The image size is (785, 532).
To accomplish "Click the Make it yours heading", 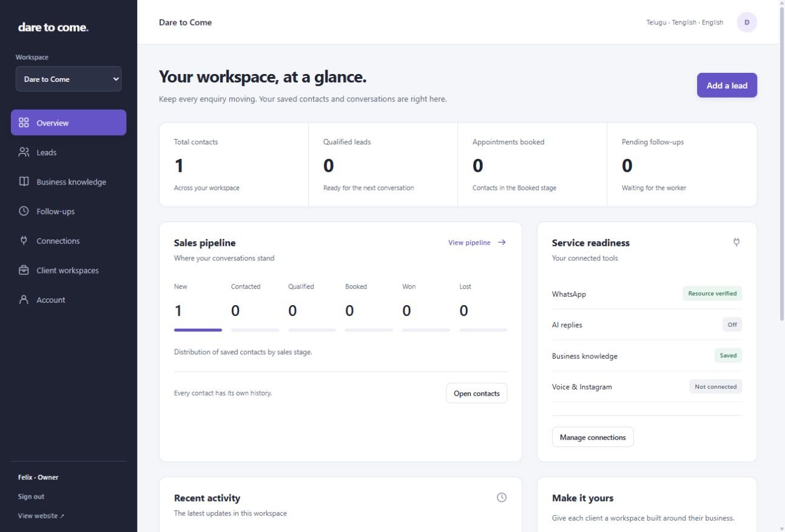I will click(x=582, y=498).
